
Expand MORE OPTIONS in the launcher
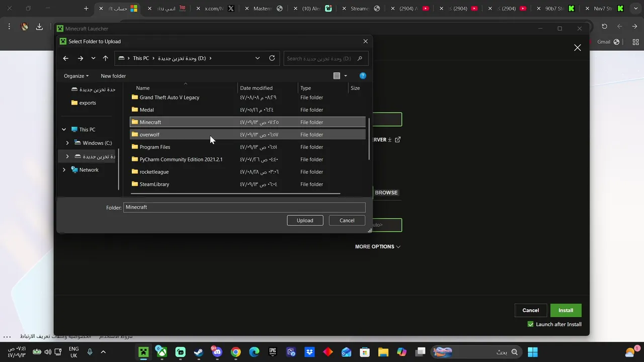point(378,246)
